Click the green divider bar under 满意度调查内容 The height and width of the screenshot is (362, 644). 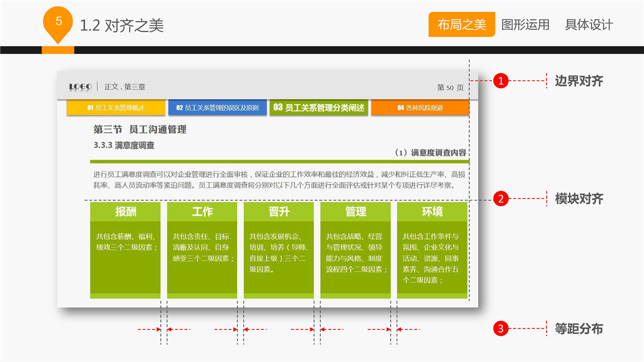click(279, 161)
